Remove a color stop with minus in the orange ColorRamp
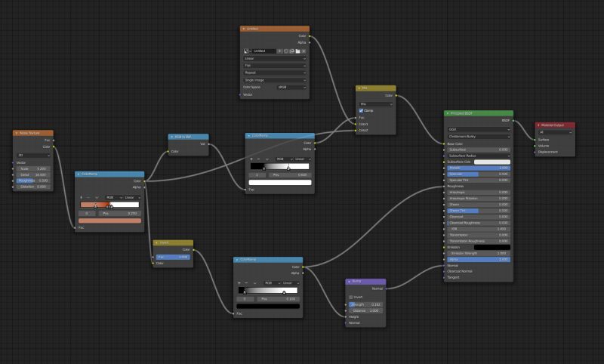The height and width of the screenshot is (364, 604). pos(88,197)
